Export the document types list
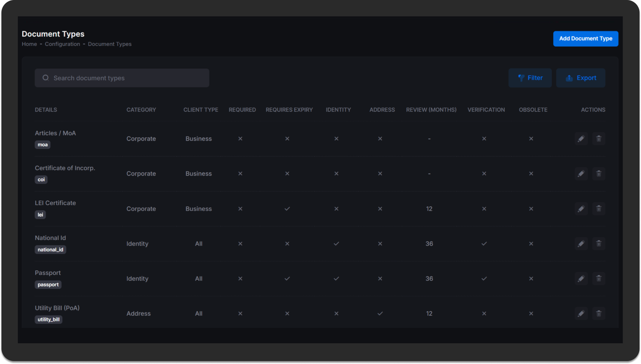641x364 pixels. (x=580, y=78)
